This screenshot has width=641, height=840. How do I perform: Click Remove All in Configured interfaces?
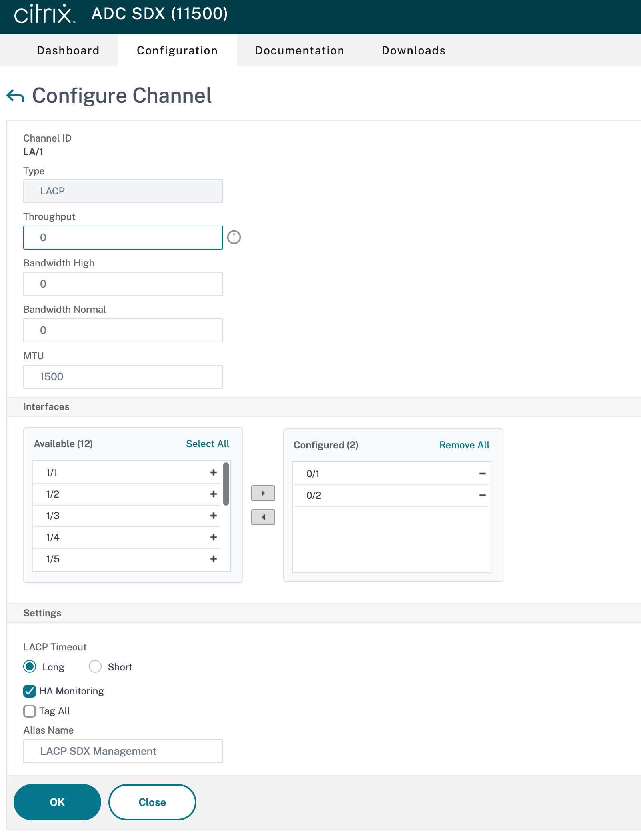[464, 445]
